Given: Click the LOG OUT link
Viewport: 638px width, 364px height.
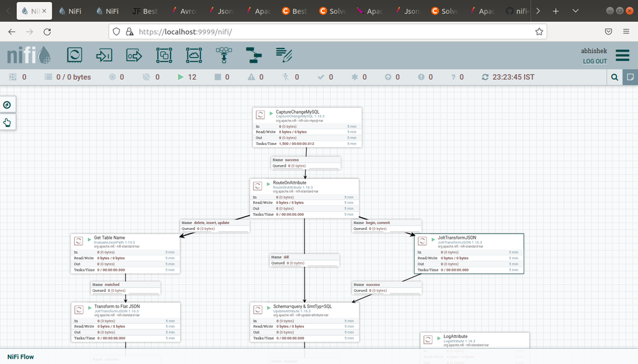Looking at the screenshot, I should point(595,61).
